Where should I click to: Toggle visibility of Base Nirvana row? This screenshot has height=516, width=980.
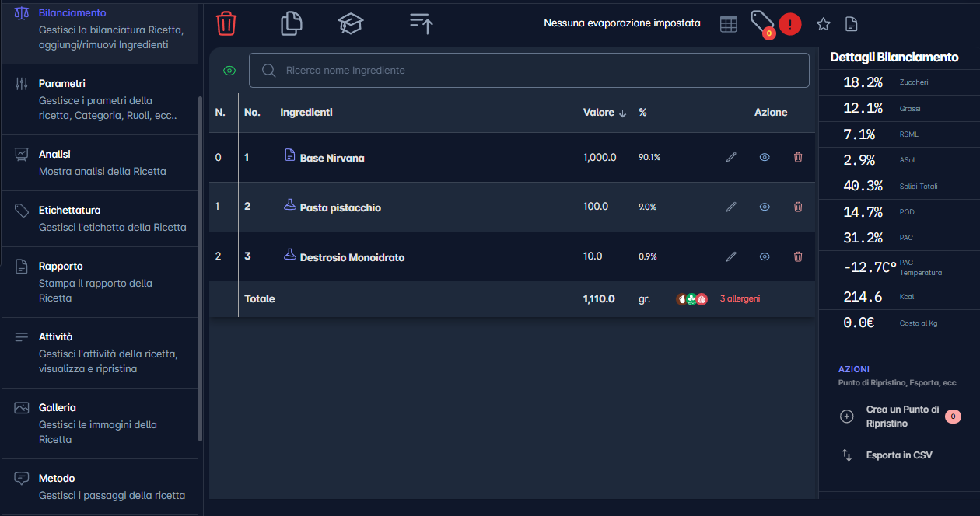click(x=765, y=157)
